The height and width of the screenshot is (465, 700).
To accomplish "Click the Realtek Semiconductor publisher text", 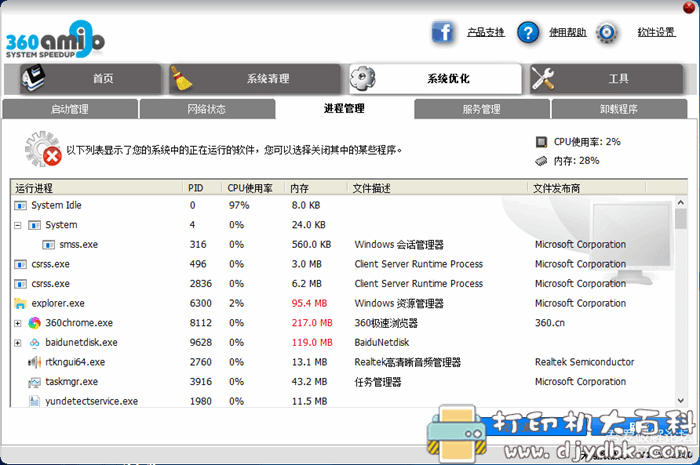I will pos(584,362).
